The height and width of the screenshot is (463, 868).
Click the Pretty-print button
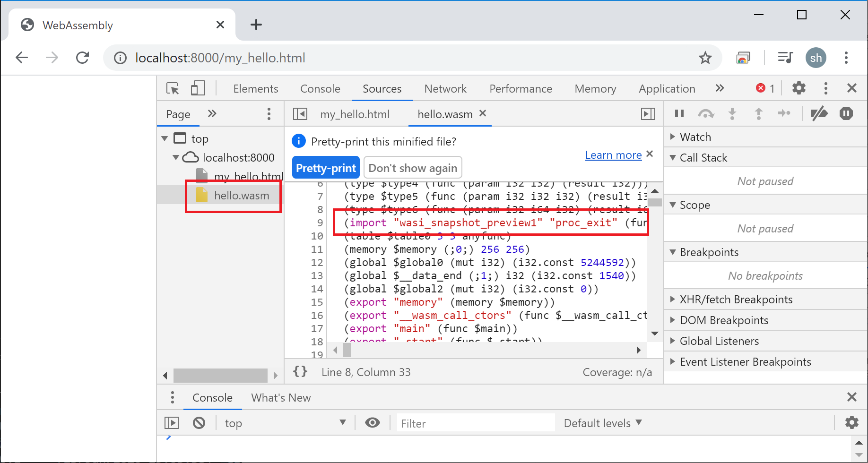tap(326, 167)
